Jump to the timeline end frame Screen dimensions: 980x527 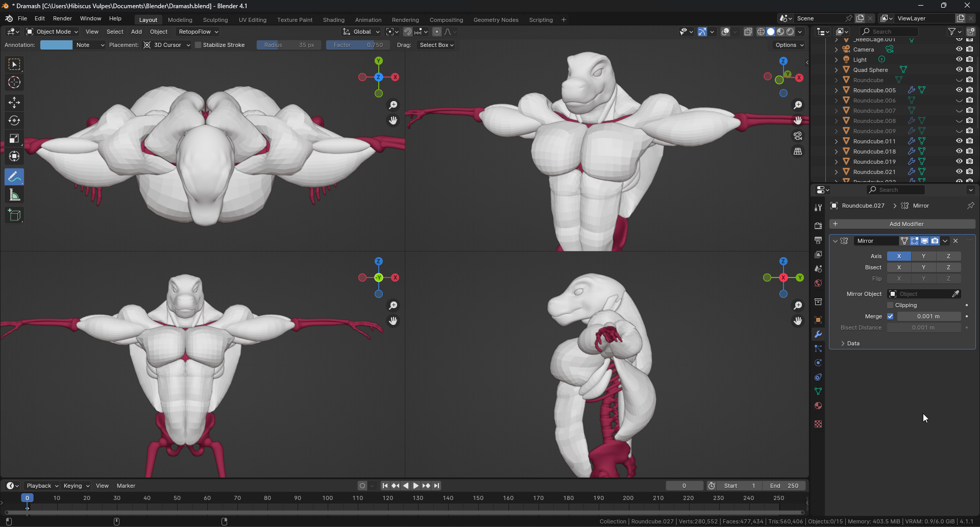437,486
